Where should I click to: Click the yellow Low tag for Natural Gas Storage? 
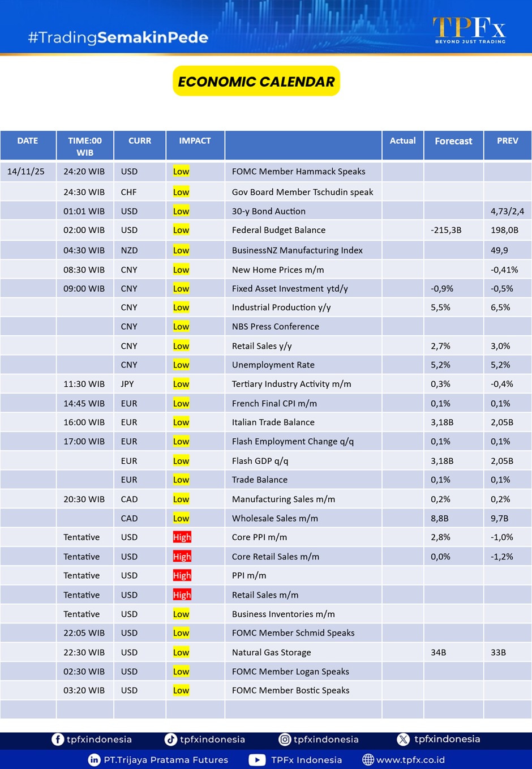pyautogui.click(x=181, y=652)
